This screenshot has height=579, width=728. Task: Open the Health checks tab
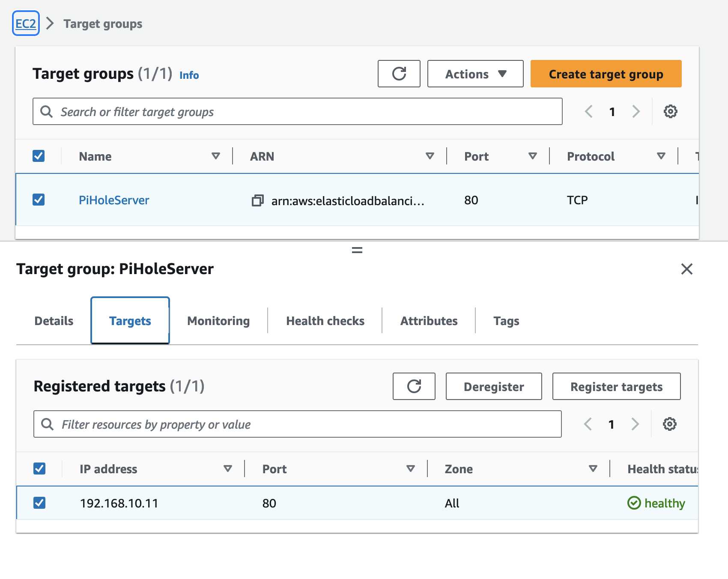tap(325, 320)
